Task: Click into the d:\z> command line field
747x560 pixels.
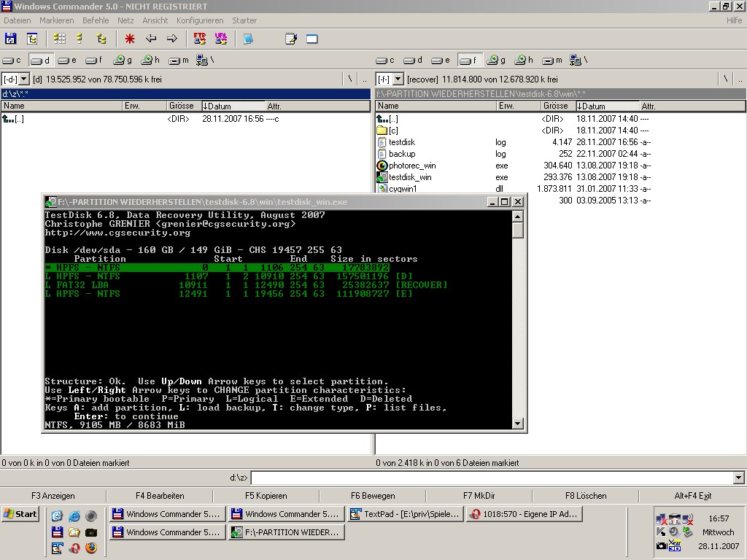Action: click(492, 477)
